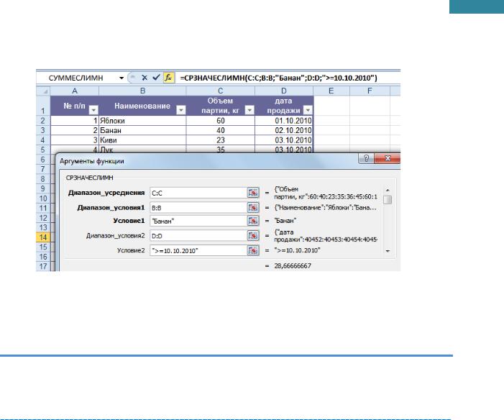Viewport: 504px width, 420px height.
Task: Collapse dialog via Диапазон_условия2 range selector icon
Action: tap(253, 236)
